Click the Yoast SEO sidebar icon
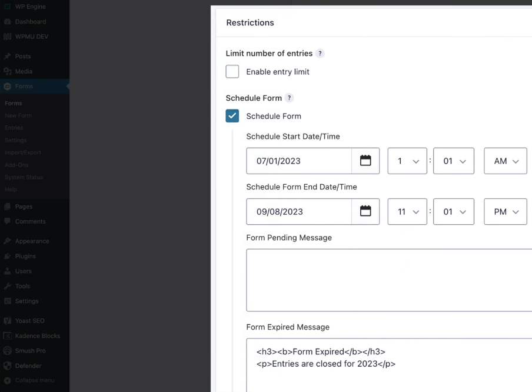The image size is (532, 392). [x=8, y=321]
